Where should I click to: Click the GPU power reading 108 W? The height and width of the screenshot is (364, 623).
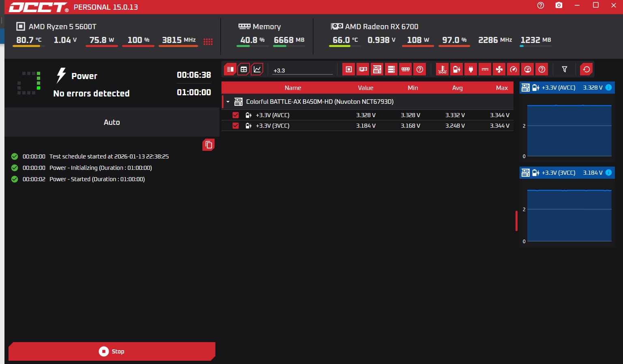click(x=418, y=40)
